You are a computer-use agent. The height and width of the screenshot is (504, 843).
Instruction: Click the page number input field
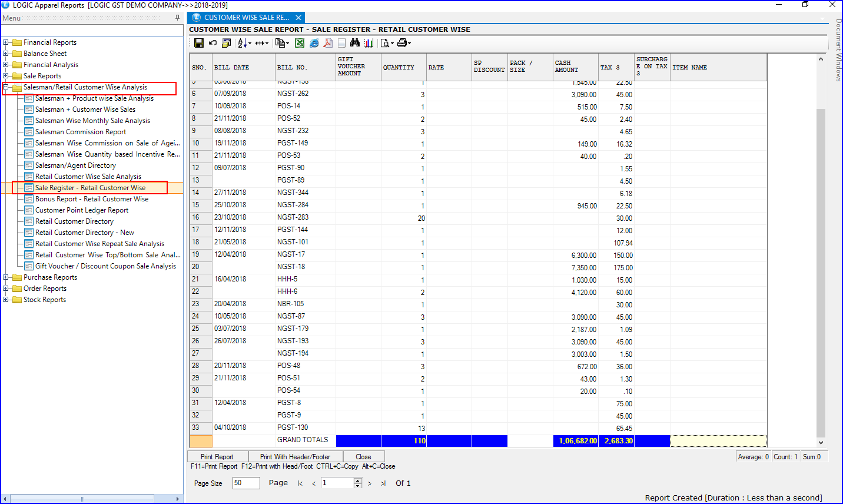[337, 483]
